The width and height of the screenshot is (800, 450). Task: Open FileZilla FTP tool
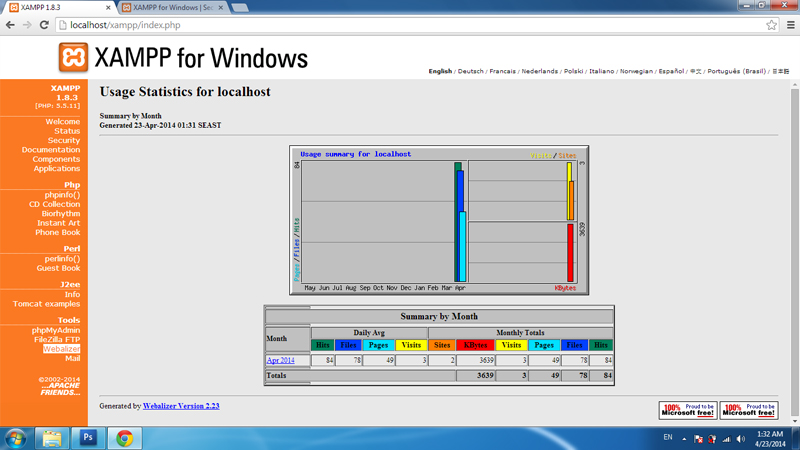tap(57, 339)
